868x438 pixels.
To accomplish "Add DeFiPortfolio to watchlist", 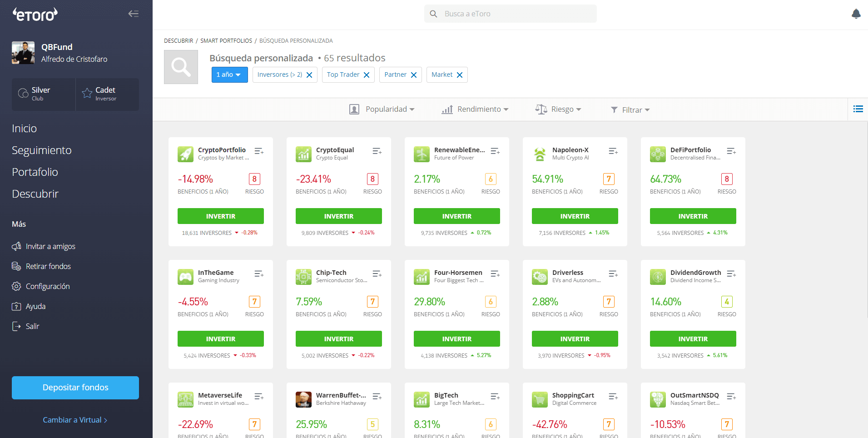I will point(731,151).
